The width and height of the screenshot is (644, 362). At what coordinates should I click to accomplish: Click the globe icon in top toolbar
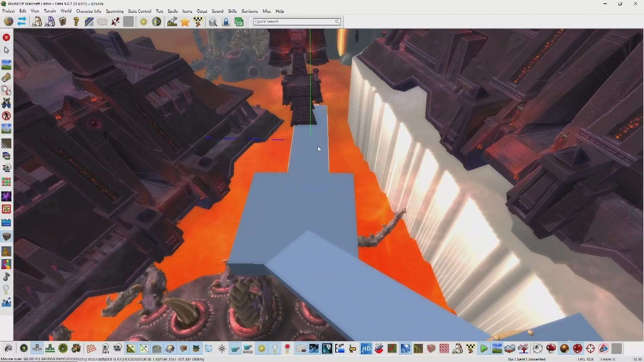coord(9,22)
